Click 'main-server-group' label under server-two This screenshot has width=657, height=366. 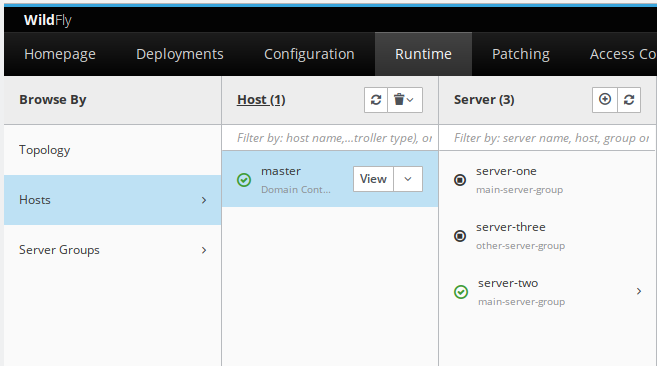pyautogui.click(x=522, y=302)
